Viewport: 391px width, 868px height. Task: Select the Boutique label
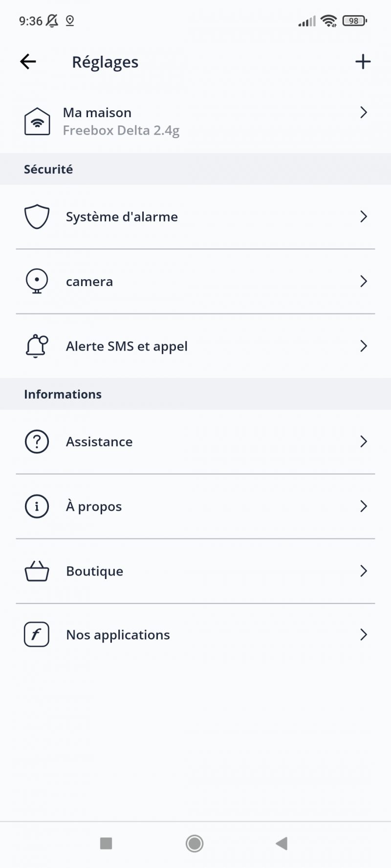94,571
